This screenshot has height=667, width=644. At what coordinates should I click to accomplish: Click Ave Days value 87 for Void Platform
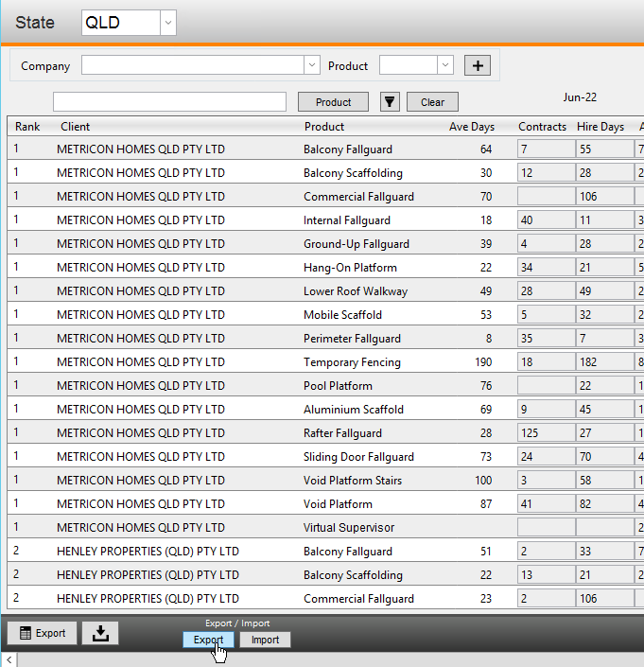coord(486,504)
